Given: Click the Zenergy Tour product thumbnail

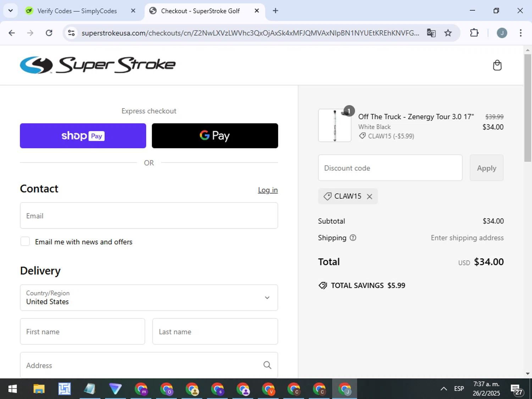Looking at the screenshot, I should coord(335,126).
